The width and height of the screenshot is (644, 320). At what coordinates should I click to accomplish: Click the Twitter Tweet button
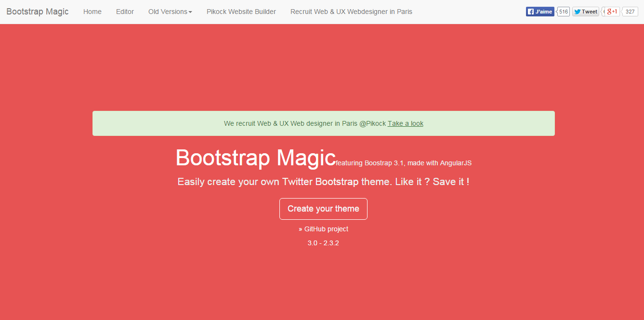pos(586,12)
